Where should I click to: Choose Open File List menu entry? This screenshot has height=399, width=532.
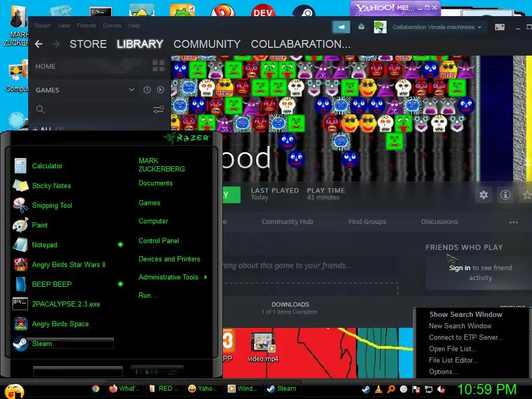(453, 349)
